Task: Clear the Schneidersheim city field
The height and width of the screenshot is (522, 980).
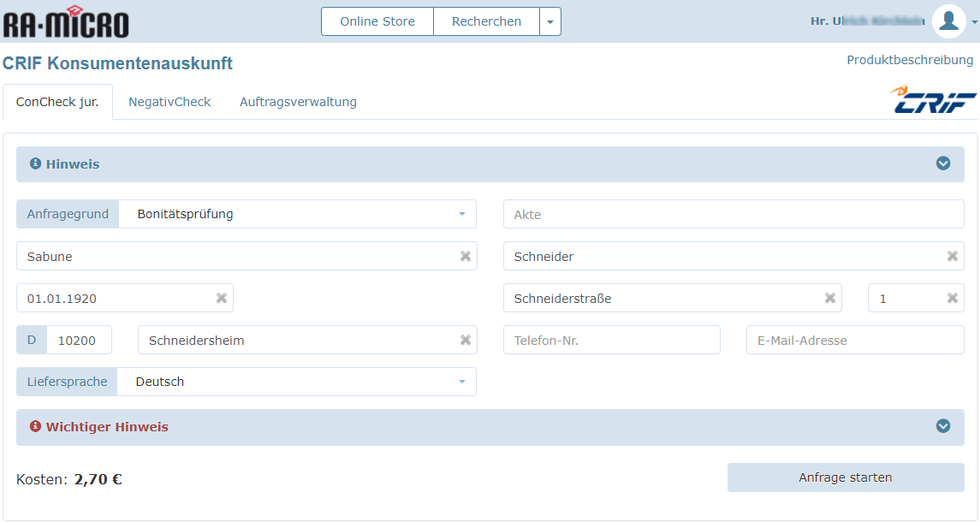Action: click(465, 340)
